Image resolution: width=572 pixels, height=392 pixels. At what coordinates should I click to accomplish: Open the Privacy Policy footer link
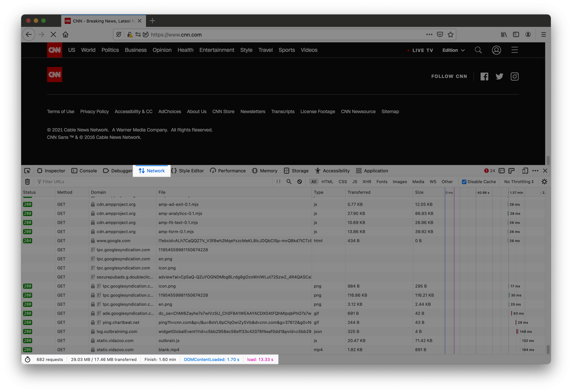coord(94,112)
